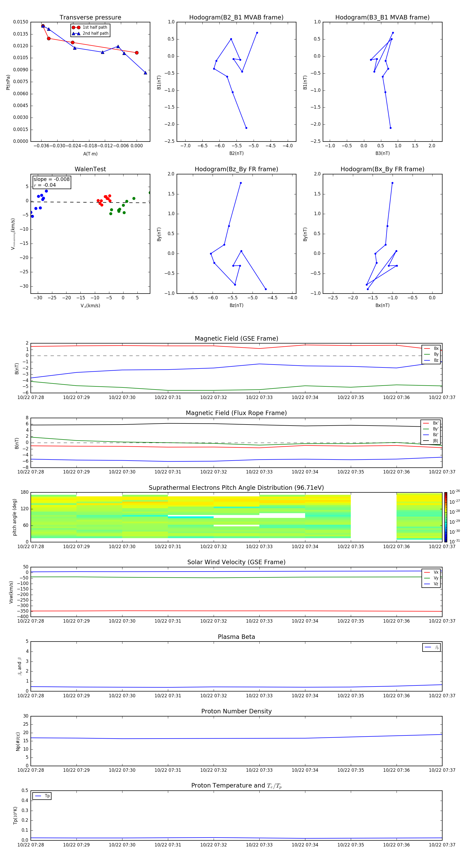Click the 'B2(nT)' x-axis label
473x868 pixels.
click(x=236, y=153)
